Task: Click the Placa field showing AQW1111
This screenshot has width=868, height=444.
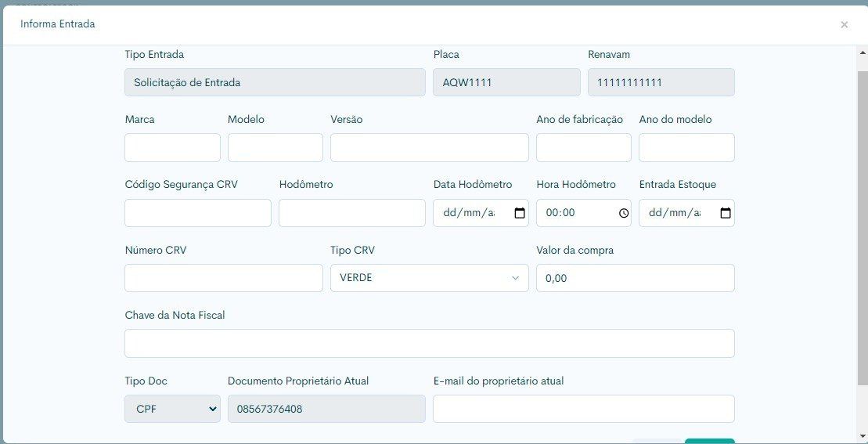Action: point(506,82)
